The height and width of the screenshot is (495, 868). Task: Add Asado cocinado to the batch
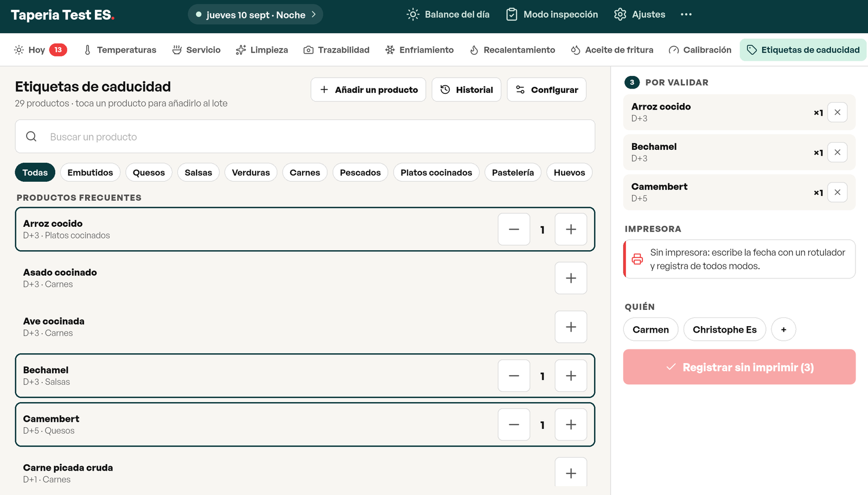[571, 278]
